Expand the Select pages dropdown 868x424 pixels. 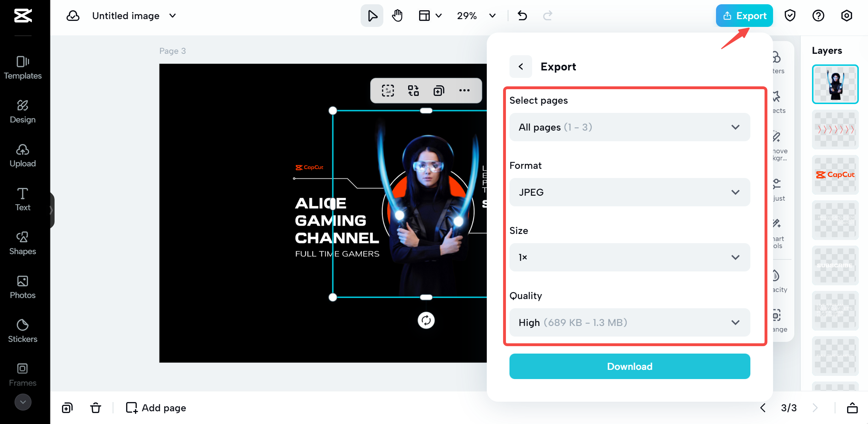click(630, 127)
